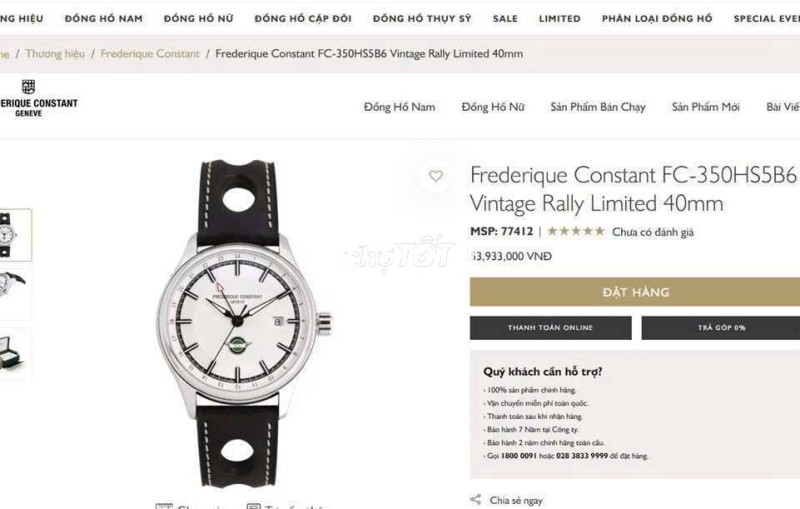Open the LIMITED menu item

[x=560, y=19]
